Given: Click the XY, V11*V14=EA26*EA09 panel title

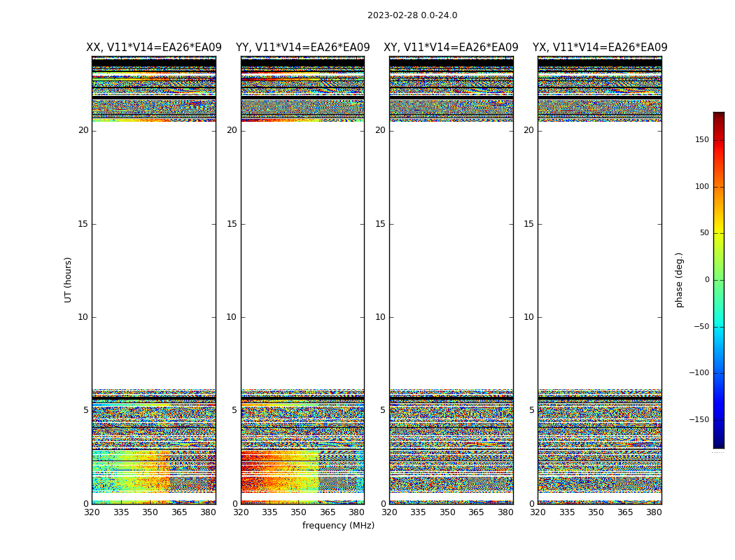Looking at the screenshot, I should click(451, 48).
